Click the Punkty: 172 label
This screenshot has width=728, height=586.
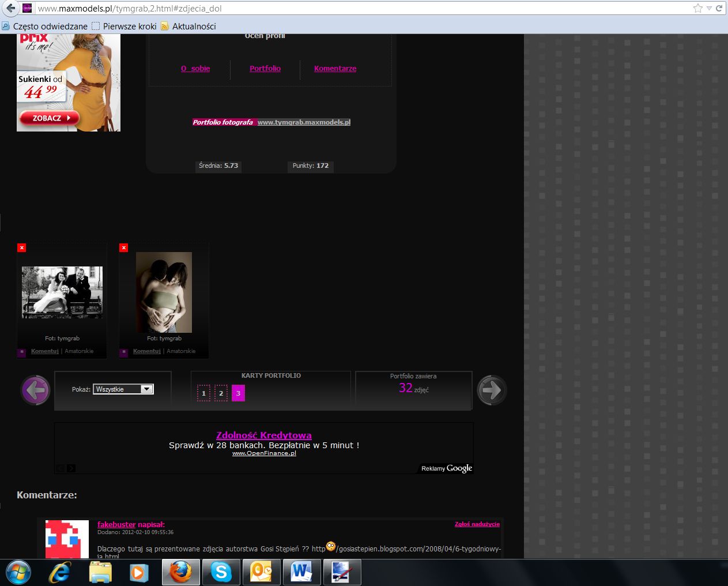click(x=311, y=166)
